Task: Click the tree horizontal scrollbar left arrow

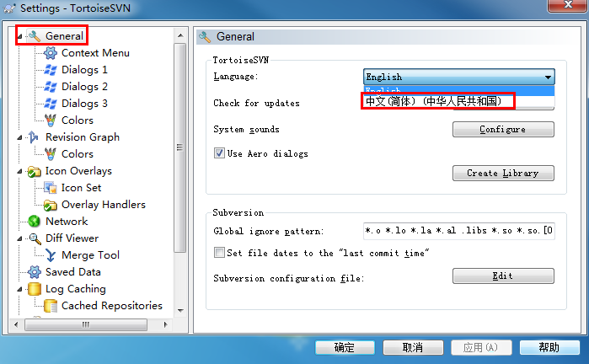Action: tap(16, 324)
